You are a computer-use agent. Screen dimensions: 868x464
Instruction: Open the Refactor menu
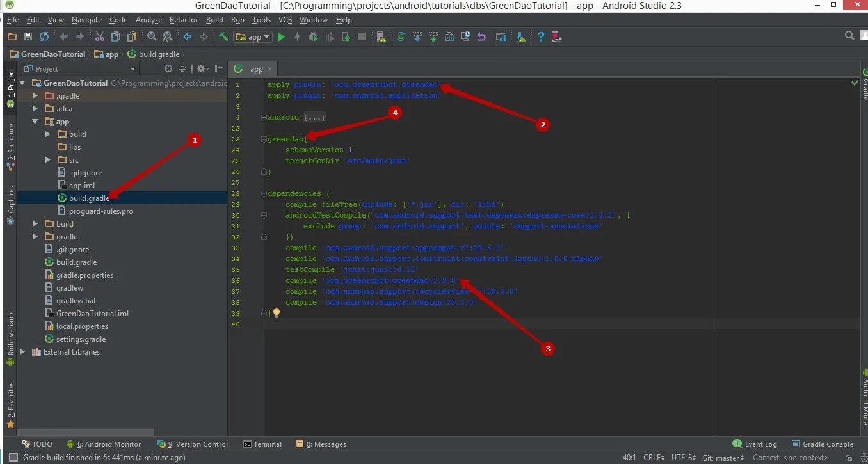pyautogui.click(x=184, y=20)
